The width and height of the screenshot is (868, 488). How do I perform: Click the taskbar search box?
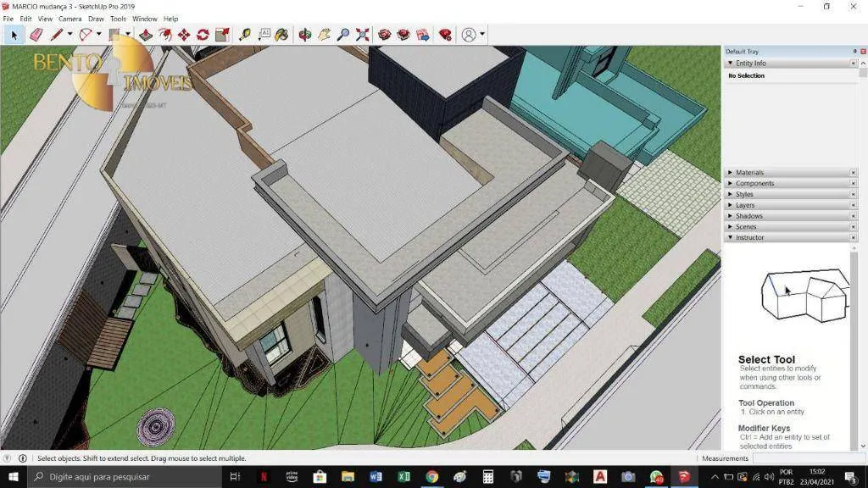[x=125, y=477]
